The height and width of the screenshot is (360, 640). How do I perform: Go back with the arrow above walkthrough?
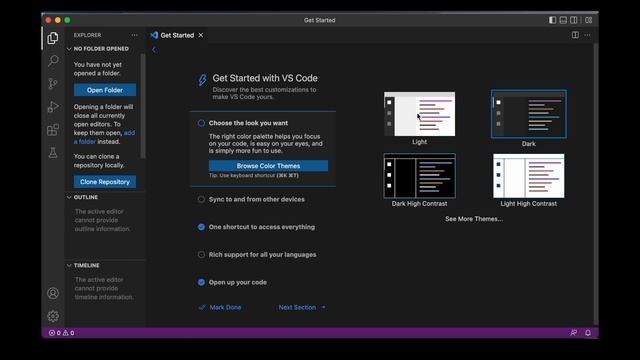154,50
